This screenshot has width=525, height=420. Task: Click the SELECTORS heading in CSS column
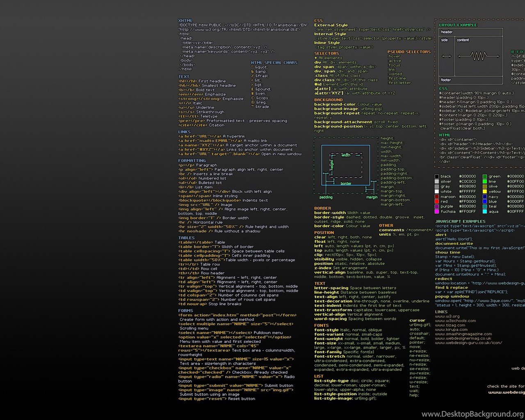327,54
